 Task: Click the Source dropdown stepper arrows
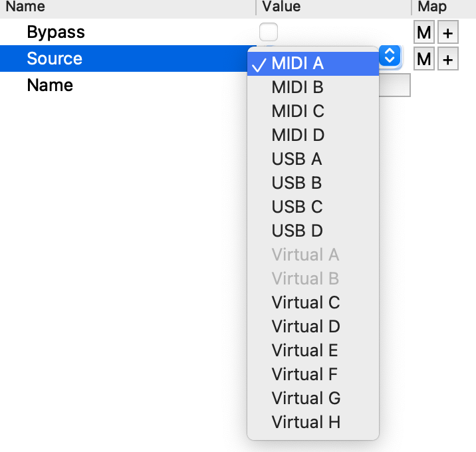pos(390,56)
